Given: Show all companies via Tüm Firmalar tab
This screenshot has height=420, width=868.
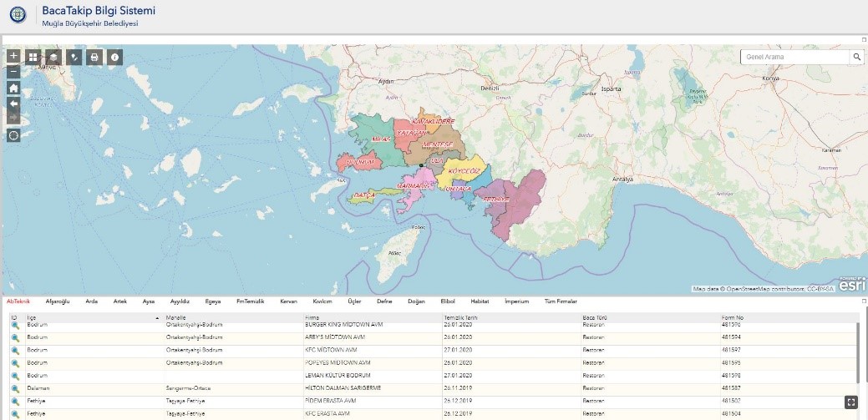Looking at the screenshot, I should [561, 301].
